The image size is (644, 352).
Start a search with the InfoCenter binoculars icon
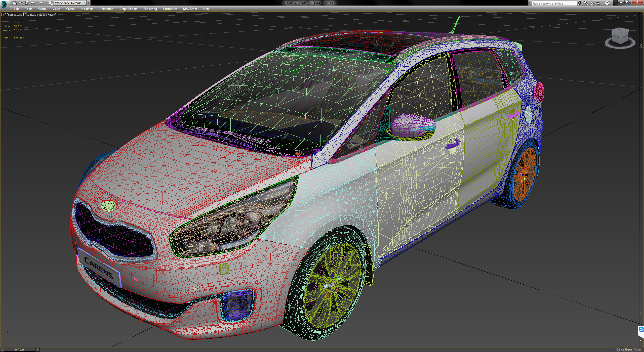[x=581, y=3]
